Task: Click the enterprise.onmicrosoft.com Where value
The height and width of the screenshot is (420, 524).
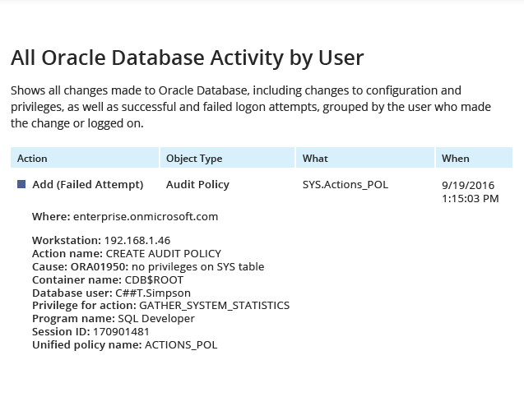Action: tap(146, 217)
